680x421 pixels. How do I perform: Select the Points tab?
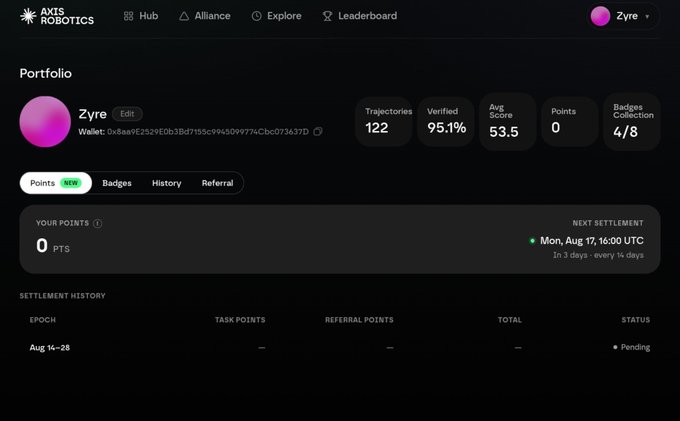(x=56, y=183)
